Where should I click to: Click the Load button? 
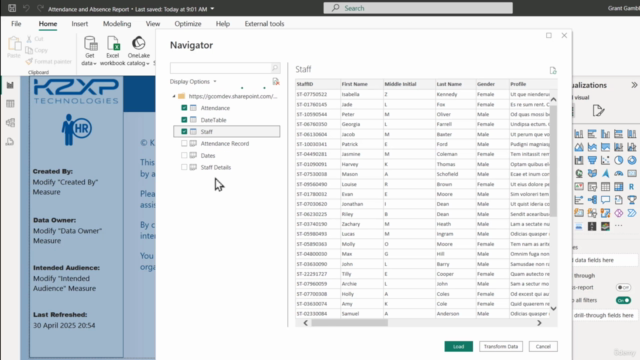click(459, 347)
